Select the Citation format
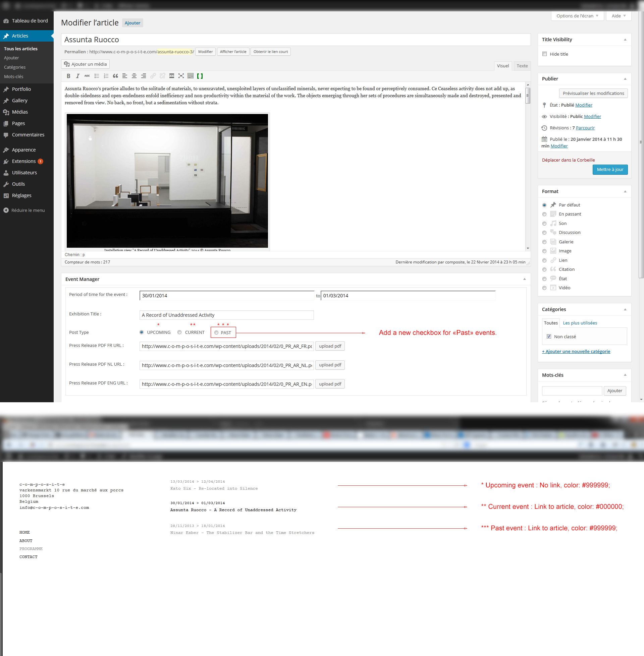 pyautogui.click(x=544, y=270)
